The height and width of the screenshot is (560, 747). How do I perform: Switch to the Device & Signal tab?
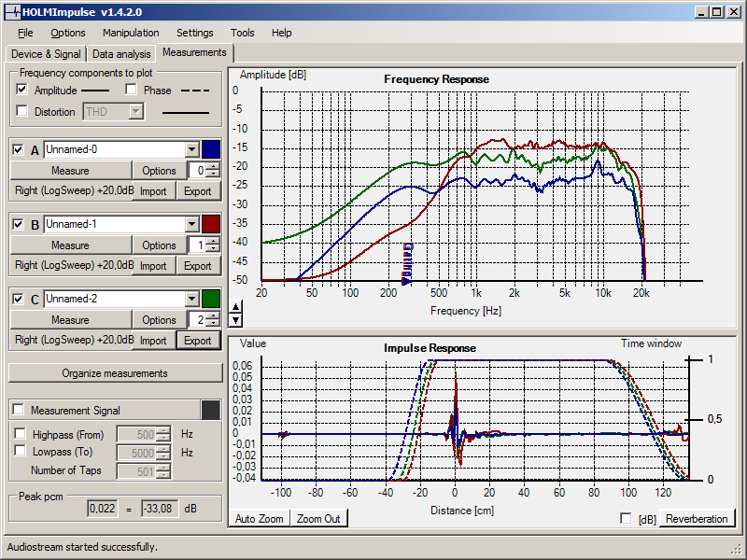tap(46, 54)
